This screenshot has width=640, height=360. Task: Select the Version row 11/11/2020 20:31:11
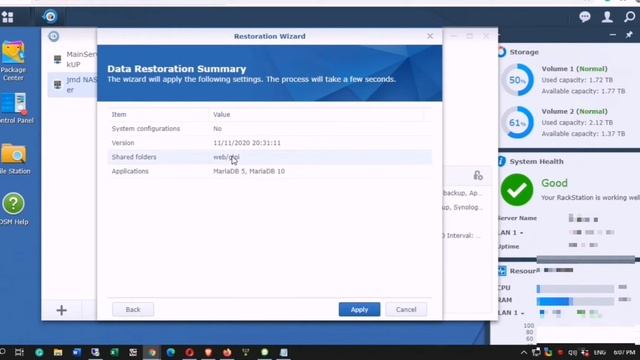(x=269, y=143)
